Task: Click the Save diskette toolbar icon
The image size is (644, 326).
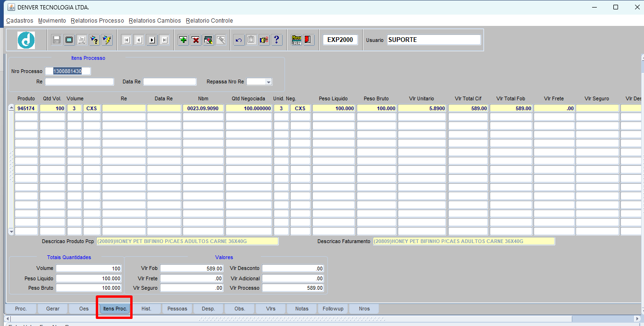Action: click(57, 40)
